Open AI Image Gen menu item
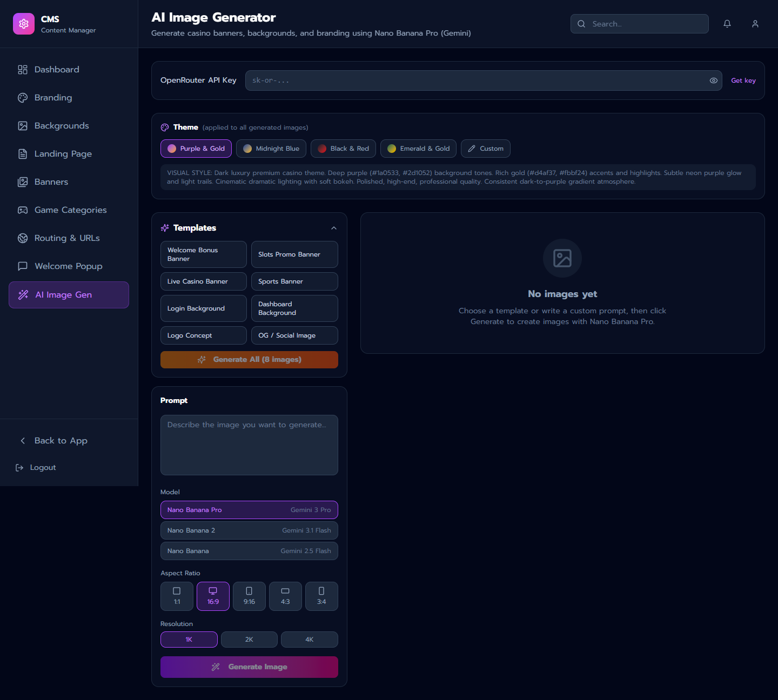The width and height of the screenshot is (778, 700). coord(69,295)
